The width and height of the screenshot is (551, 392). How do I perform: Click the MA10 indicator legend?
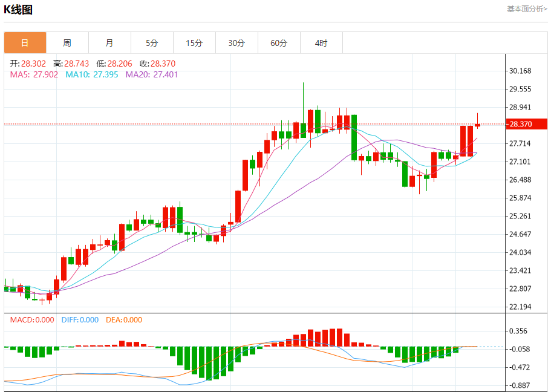point(93,74)
